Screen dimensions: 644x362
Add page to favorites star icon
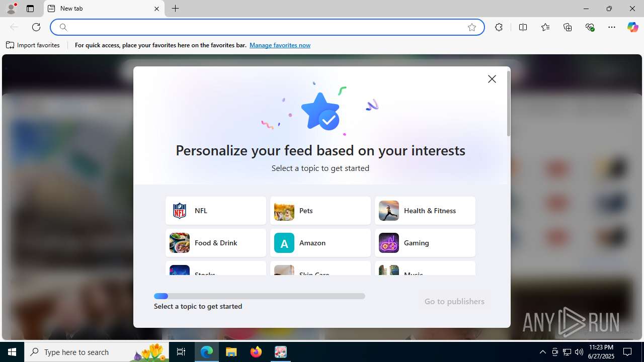pyautogui.click(x=471, y=27)
